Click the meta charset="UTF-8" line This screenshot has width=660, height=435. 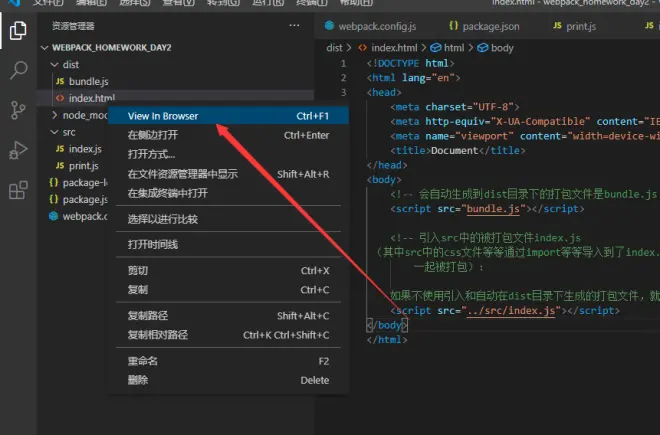coord(455,107)
